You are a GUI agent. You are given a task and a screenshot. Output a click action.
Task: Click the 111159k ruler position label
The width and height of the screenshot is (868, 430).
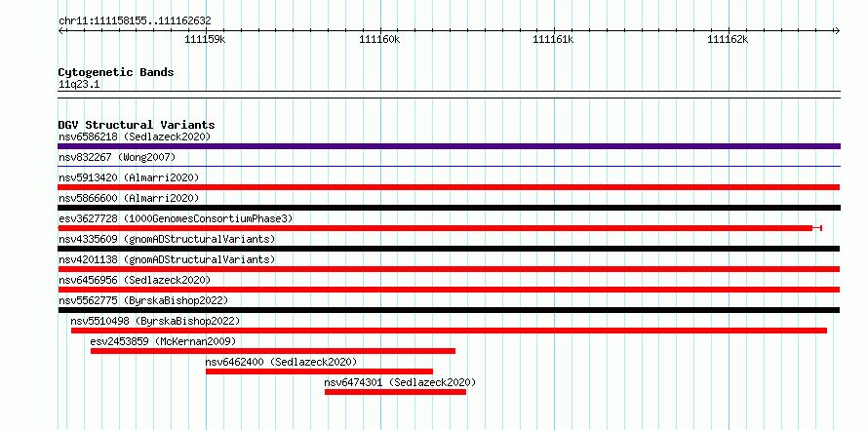pos(205,40)
